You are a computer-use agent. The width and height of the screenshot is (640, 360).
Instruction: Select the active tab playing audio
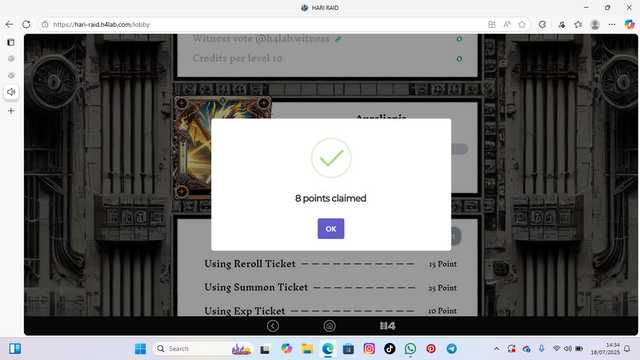[x=11, y=92]
